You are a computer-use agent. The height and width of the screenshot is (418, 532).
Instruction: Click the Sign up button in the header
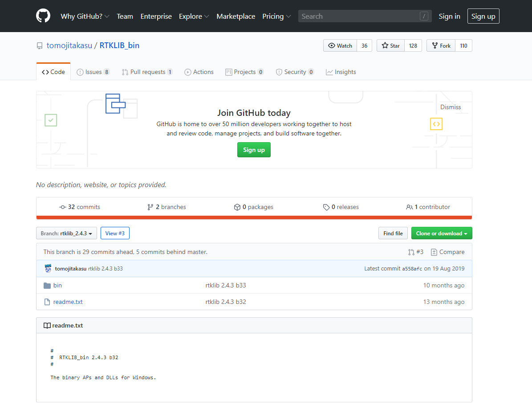tap(483, 16)
